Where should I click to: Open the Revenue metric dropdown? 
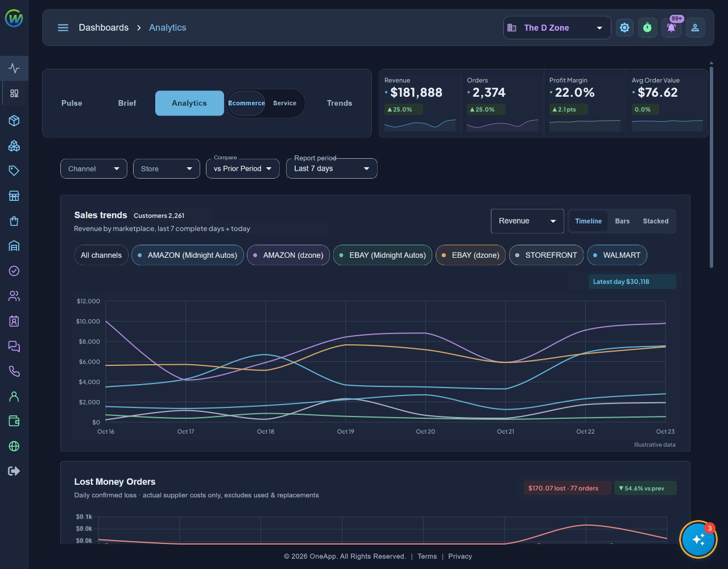527,221
